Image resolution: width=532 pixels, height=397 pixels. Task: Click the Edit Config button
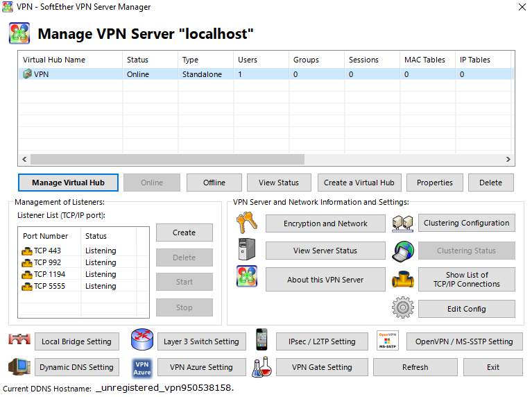pyautogui.click(x=467, y=309)
